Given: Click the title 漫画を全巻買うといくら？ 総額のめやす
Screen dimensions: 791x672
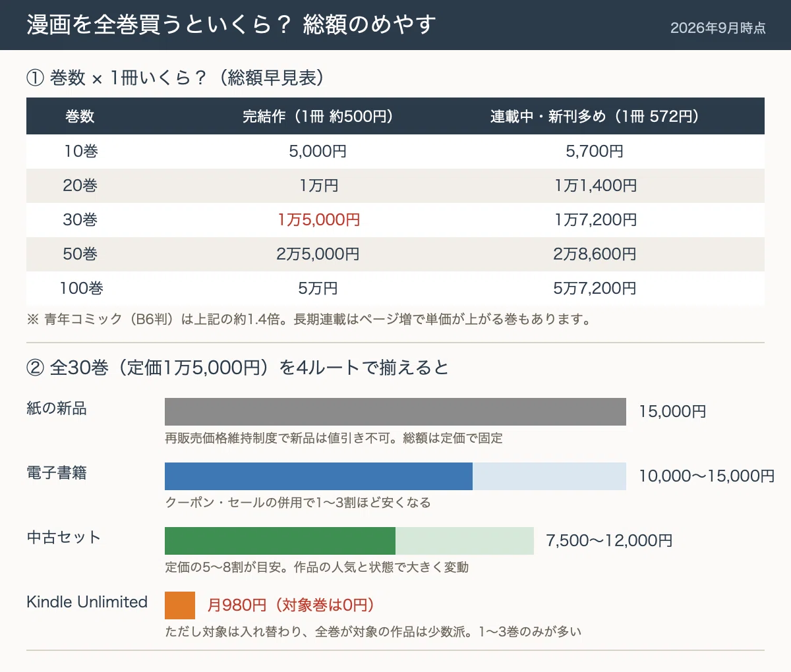Looking at the screenshot, I should click(231, 25).
